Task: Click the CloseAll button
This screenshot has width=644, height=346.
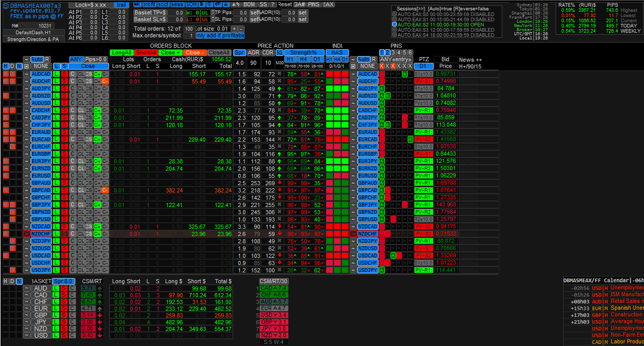Action: (x=219, y=52)
